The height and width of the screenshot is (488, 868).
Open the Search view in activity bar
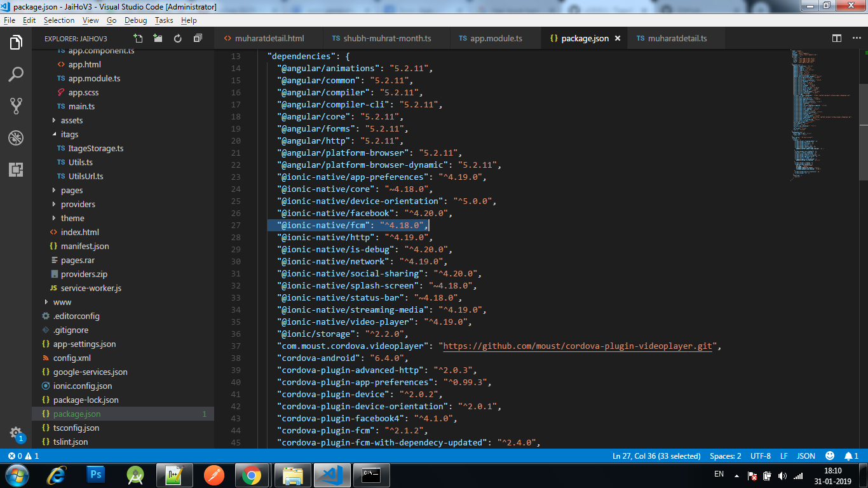pyautogui.click(x=16, y=74)
